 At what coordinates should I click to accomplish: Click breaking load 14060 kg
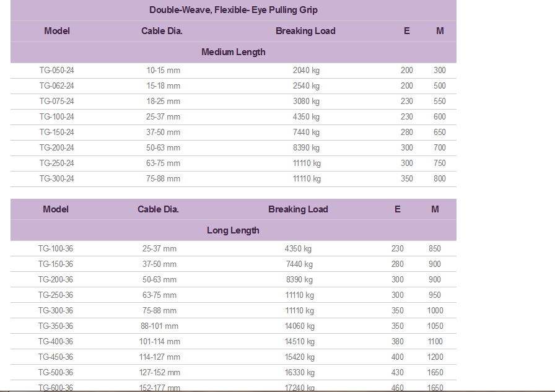click(299, 326)
